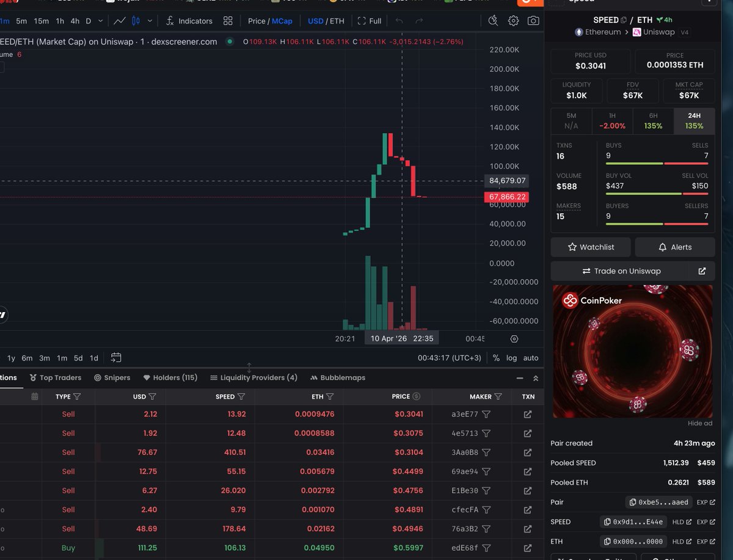The height and width of the screenshot is (560, 733).
Task: Open the Liquidity Providers (4) tab
Action: pos(253,377)
